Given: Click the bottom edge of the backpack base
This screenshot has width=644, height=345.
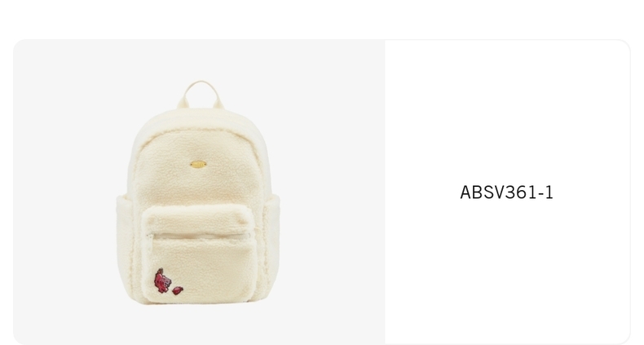Looking at the screenshot, I should coord(199,303).
